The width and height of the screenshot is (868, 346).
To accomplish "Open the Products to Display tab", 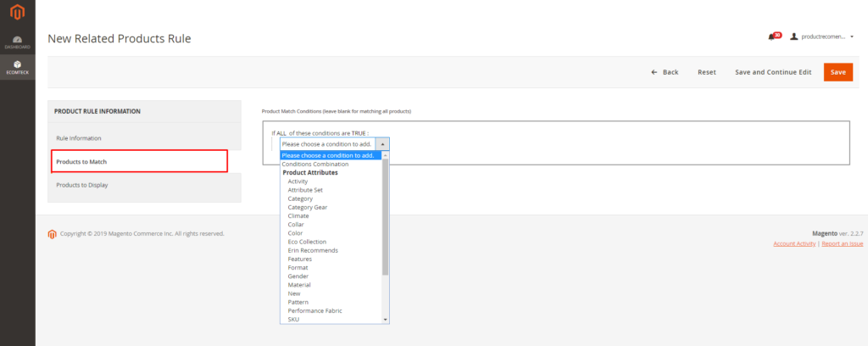I will [82, 185].
